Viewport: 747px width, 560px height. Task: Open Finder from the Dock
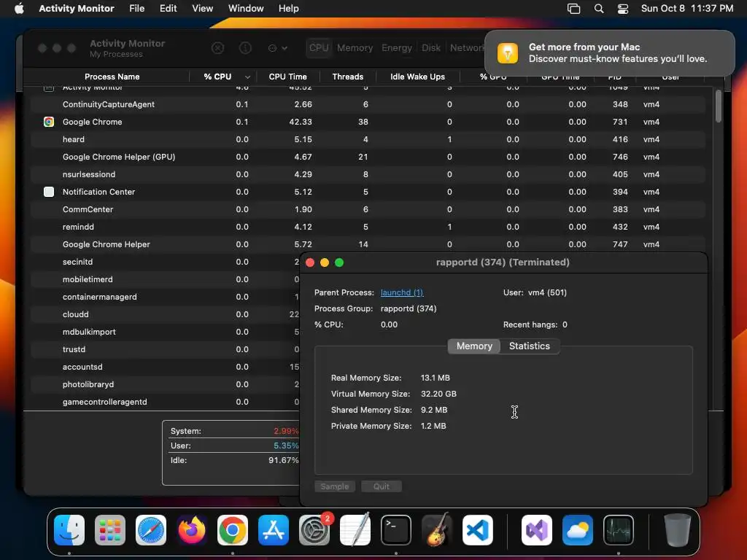[69, 530]
